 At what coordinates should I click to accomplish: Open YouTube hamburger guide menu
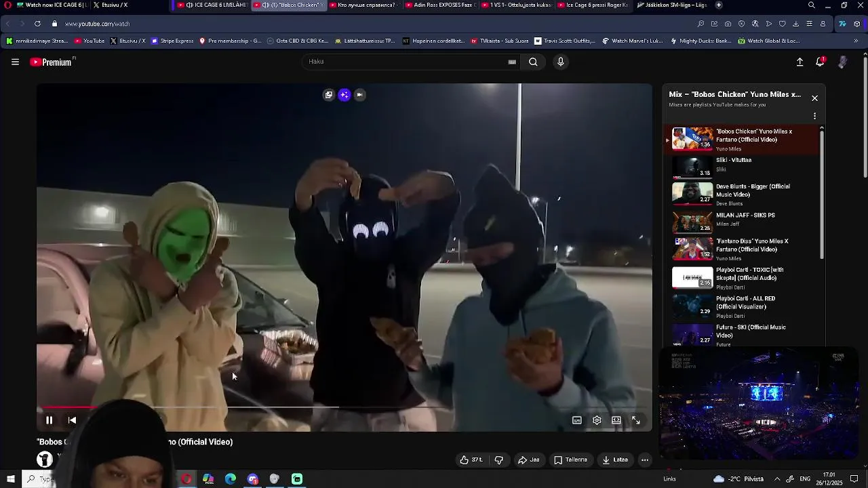point(15,62)
